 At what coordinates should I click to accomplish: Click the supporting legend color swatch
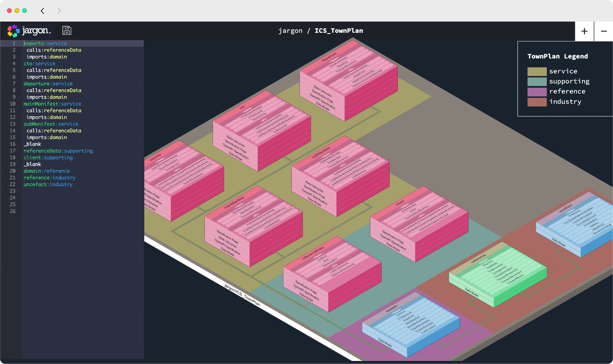coord(537,81)
